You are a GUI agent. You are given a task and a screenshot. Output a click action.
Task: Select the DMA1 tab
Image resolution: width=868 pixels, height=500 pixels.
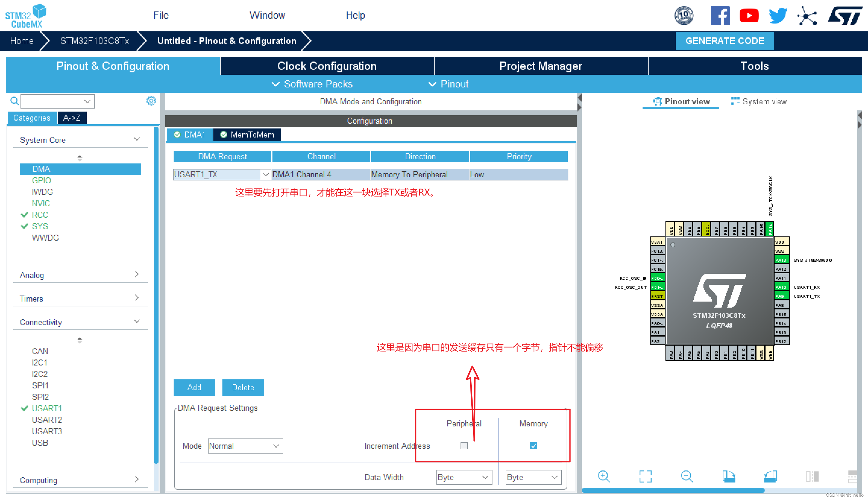(x=190, y=134)
